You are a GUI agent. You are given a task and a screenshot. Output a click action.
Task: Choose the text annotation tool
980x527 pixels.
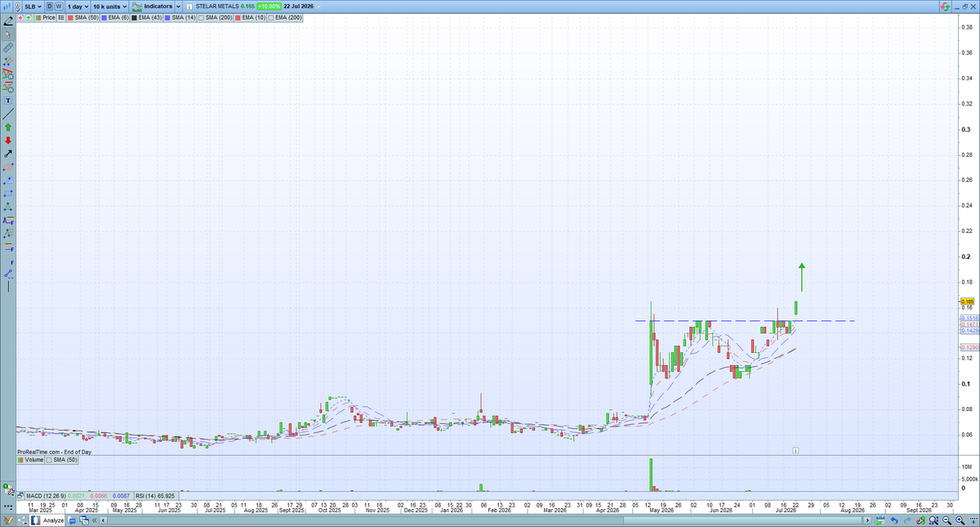[8, 101]
